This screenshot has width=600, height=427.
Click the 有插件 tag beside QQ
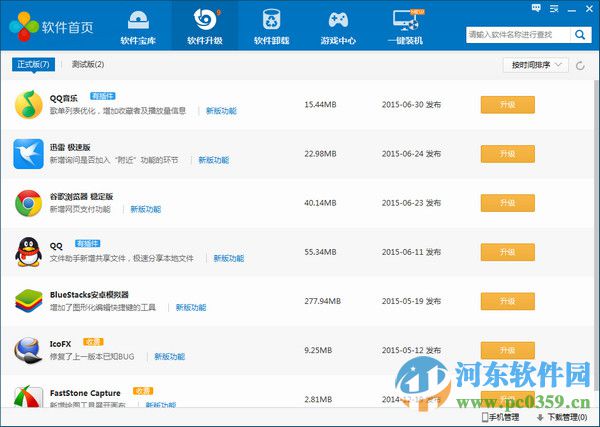pos(88,244)
